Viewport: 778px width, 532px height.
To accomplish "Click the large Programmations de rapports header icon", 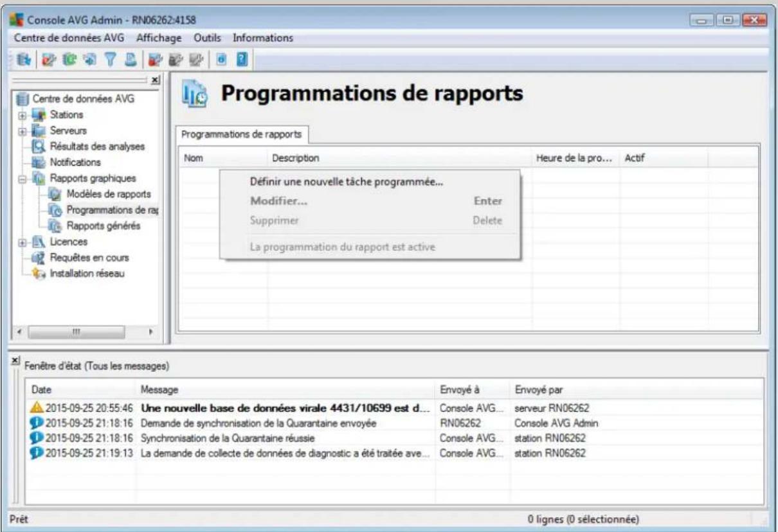I will (195, 94).
